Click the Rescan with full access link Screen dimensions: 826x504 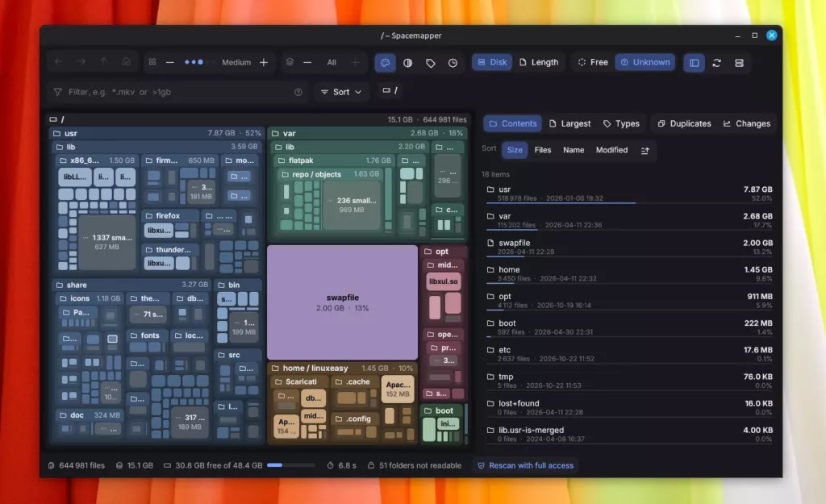[526, 465]
